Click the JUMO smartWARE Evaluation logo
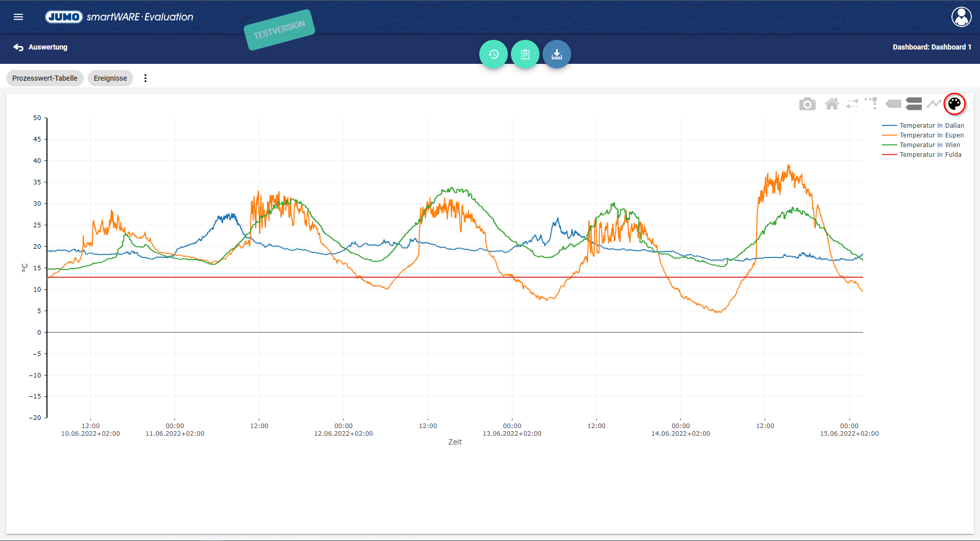 pos(119,17)
